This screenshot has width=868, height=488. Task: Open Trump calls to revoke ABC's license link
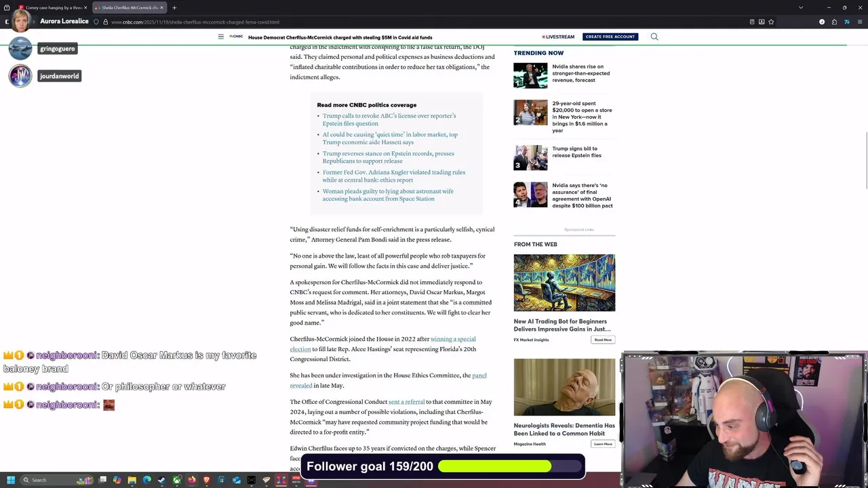point(389,119)
